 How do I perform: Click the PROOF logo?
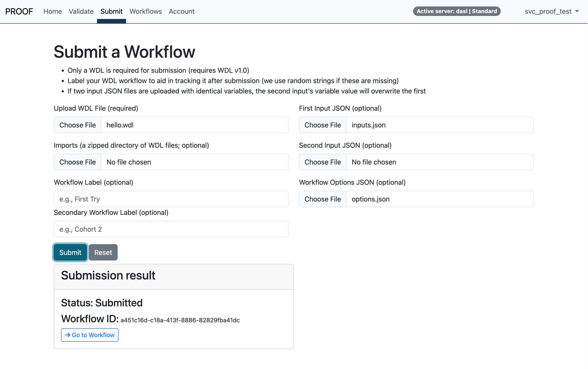tap(19, 11)
